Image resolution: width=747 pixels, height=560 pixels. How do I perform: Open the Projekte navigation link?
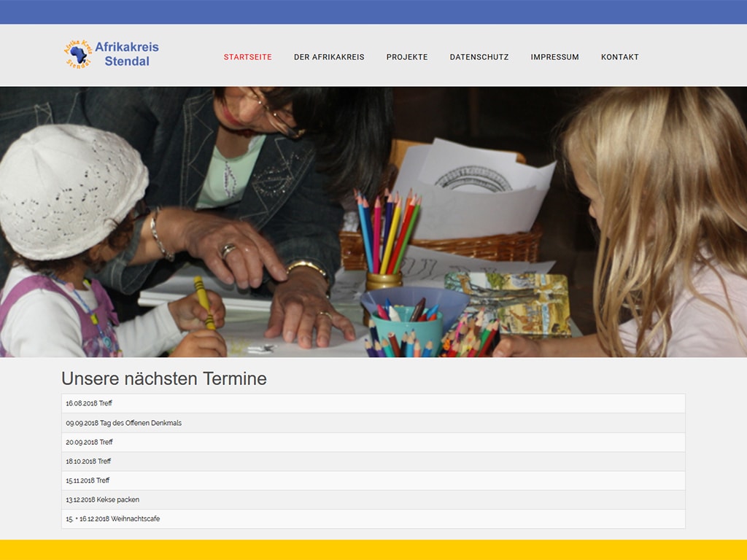[x=407, y=57]
